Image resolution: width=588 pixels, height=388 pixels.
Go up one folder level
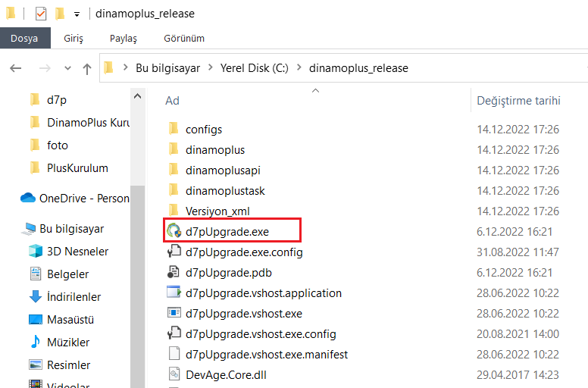pyautogui.click(x=87, y=69)
